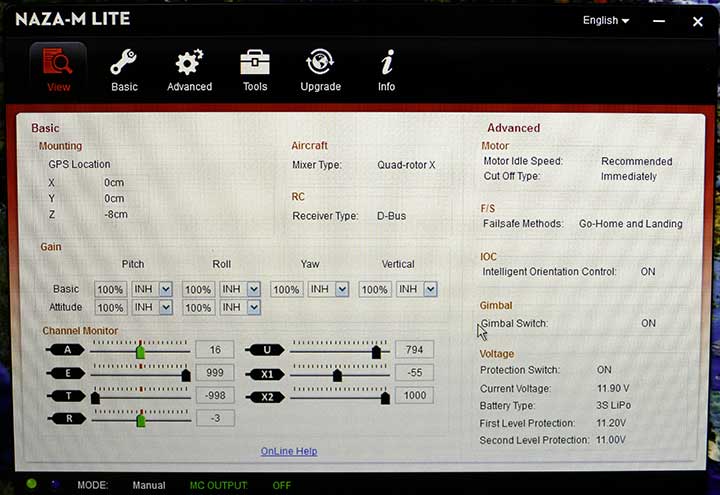
Task: Click channel A value 16
Action: tap(215, 350)
